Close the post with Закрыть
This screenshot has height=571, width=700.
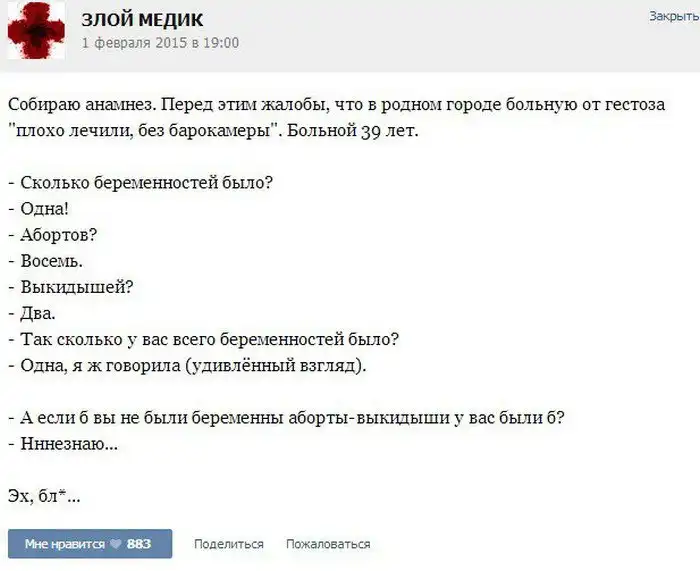(x=673, y=17)
